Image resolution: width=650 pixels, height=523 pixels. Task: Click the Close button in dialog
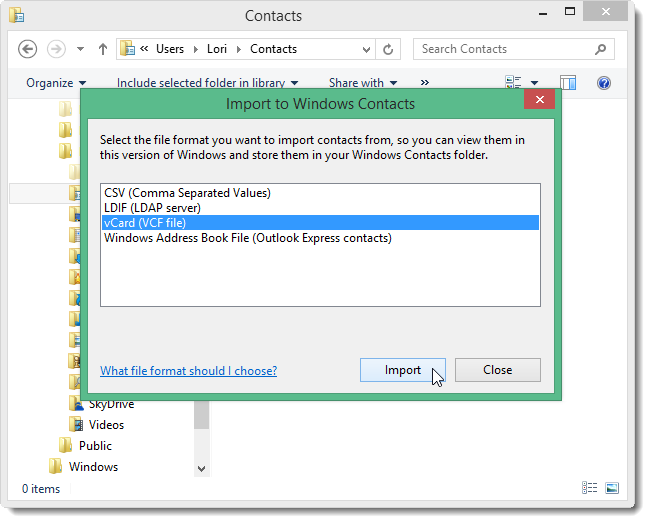[x=497, y=370]
